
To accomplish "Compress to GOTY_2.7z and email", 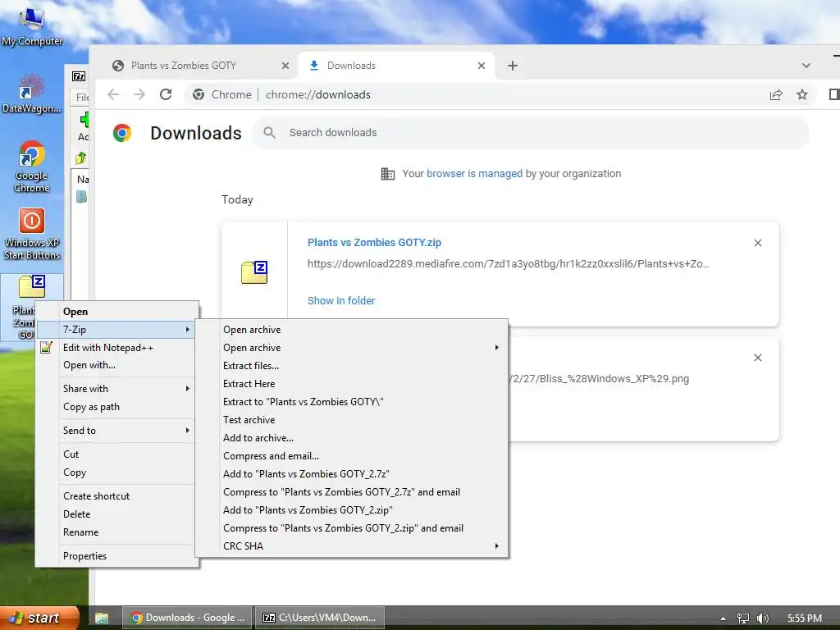I will tap(351, 492).
